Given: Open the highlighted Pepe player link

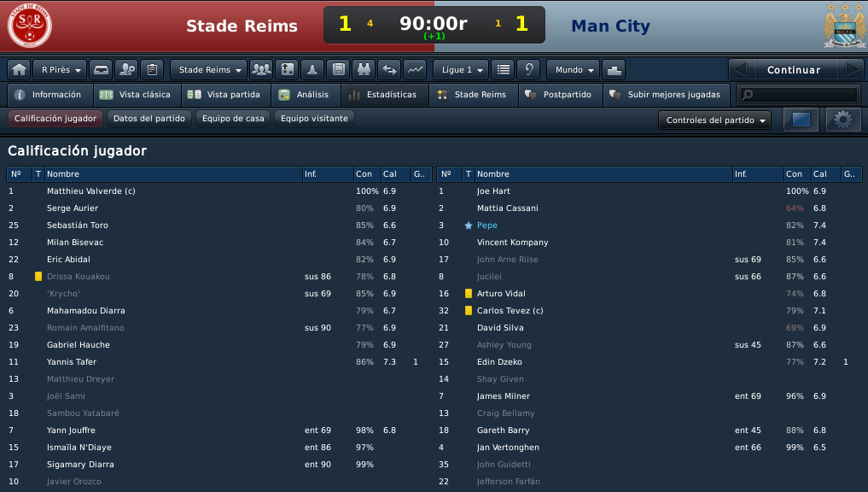Looking at the screenshot, I should pyautogui.click(x=487, y=225).
